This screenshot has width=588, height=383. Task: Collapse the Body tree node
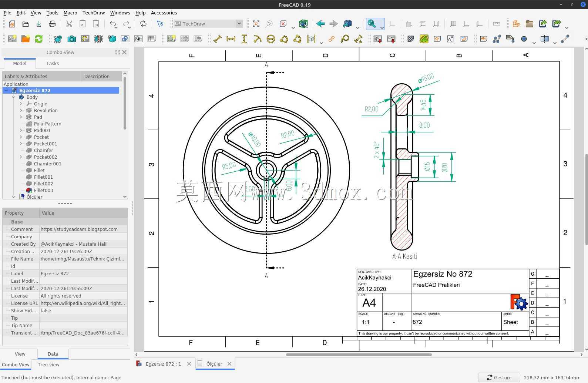point(14,97)
